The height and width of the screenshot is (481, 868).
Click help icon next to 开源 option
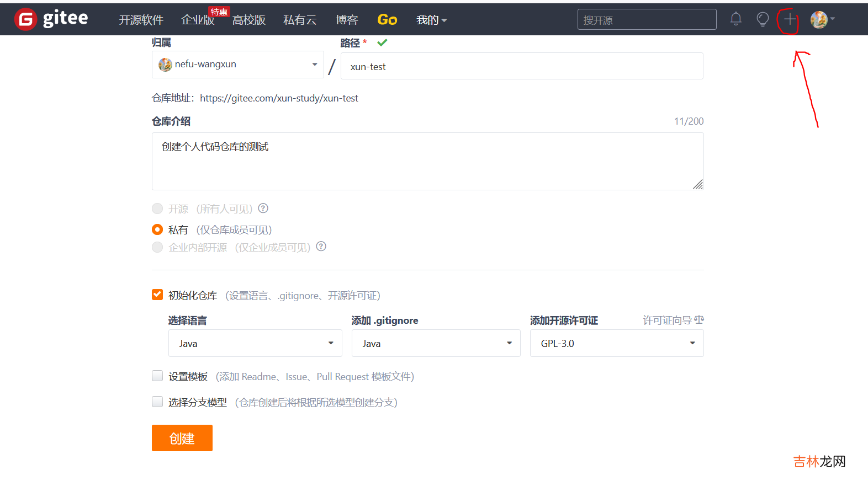[x=263, y=209]
